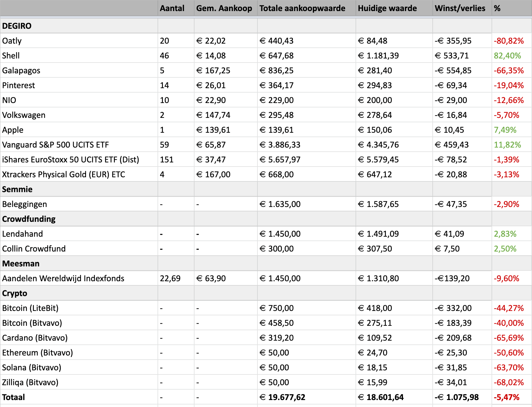
Task: Select Shell's current value € 1.181,39
Action: (x=394, y=56)
